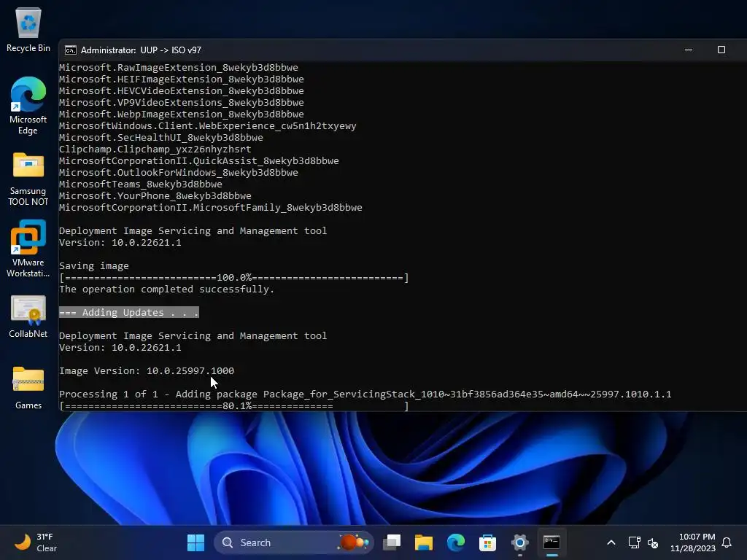Open the Games zipped folder
The width and height of the screenshot is (747, 560).
(x=28, y=388)
